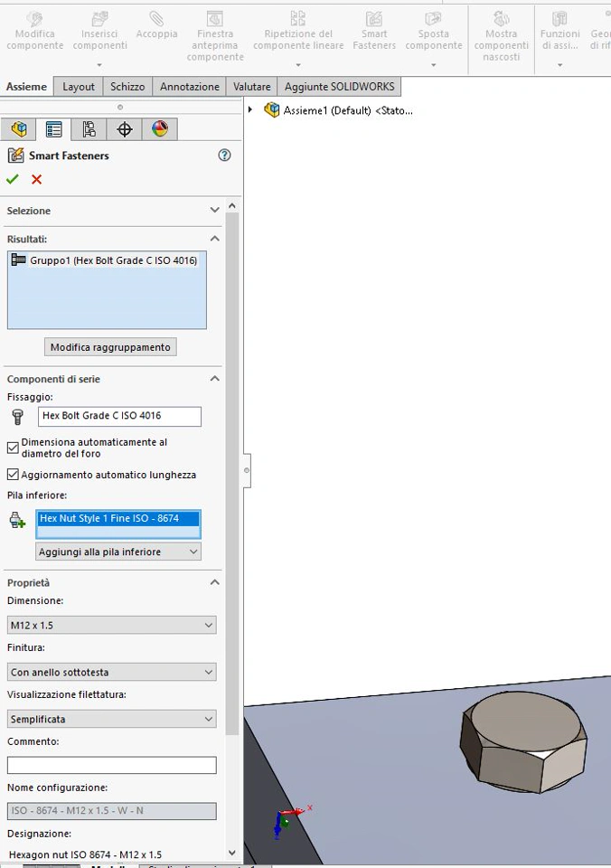
Task: Switch to the Assieme tab
Action: tap(26, 87)
